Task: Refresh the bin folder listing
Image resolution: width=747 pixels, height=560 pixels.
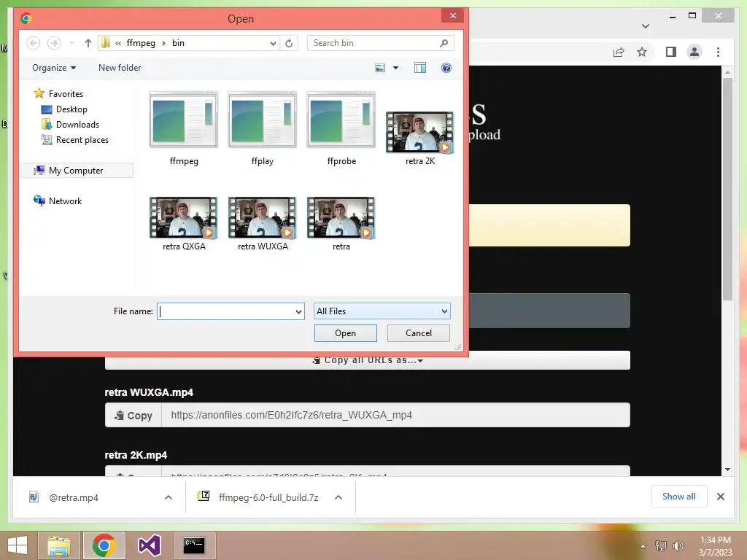Action: [289, 43]
